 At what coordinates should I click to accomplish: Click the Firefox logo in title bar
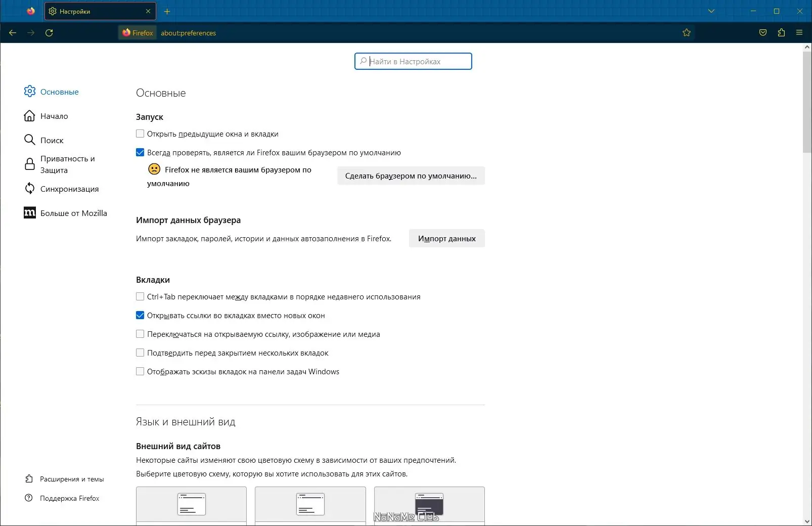31,11
